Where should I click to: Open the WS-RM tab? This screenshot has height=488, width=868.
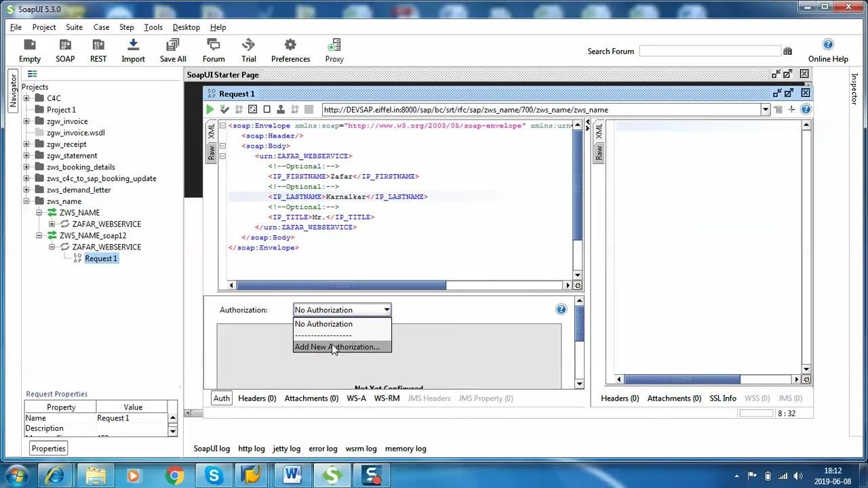point(387,398)
